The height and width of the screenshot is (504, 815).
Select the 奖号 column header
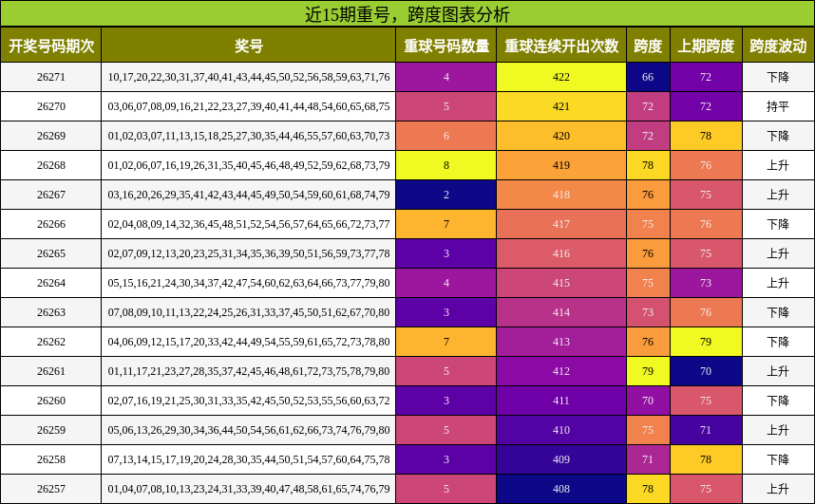pyautogui.click(x=249, y=46)
